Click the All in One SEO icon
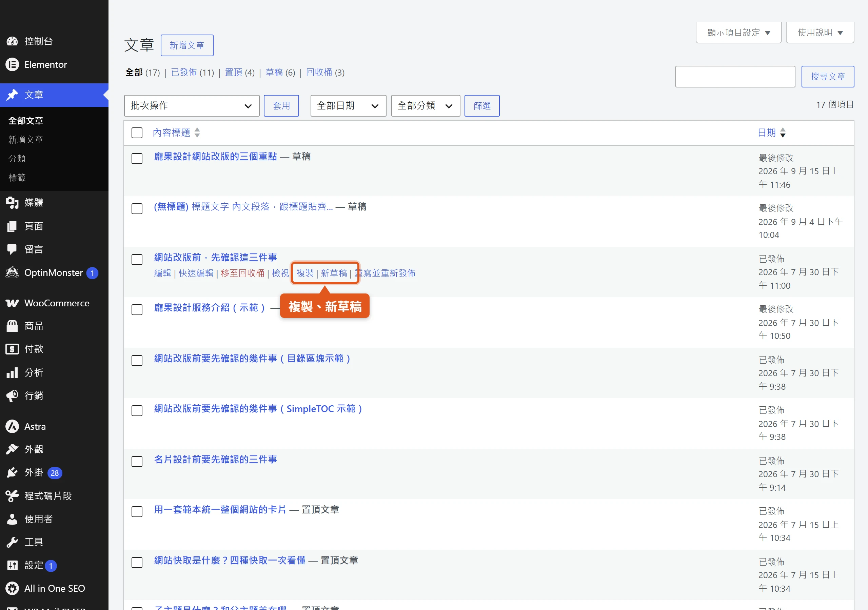The height and width of the screenshot is (610, 868). coord(12,588)
